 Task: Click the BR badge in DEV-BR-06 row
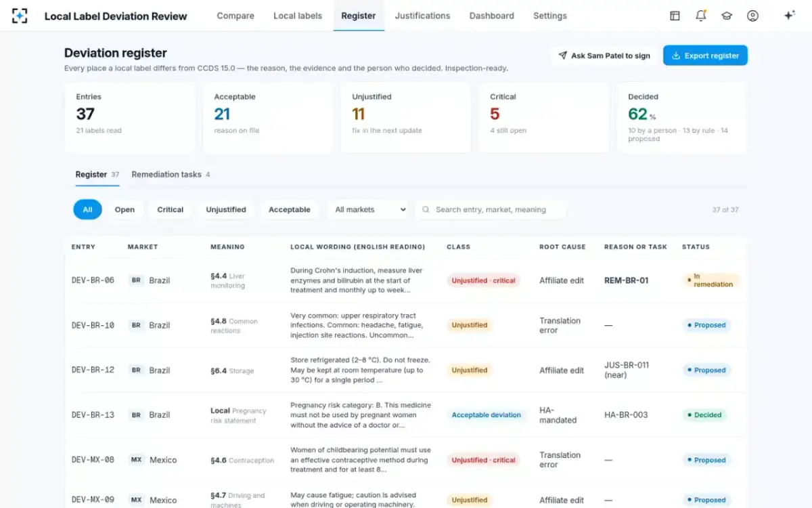pos(136,280)
